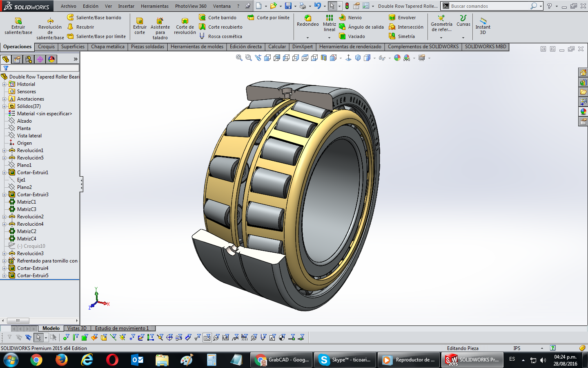The image size is (588, 368).
Task: Activate the Instant 3D tool
Action: point(483,26)
